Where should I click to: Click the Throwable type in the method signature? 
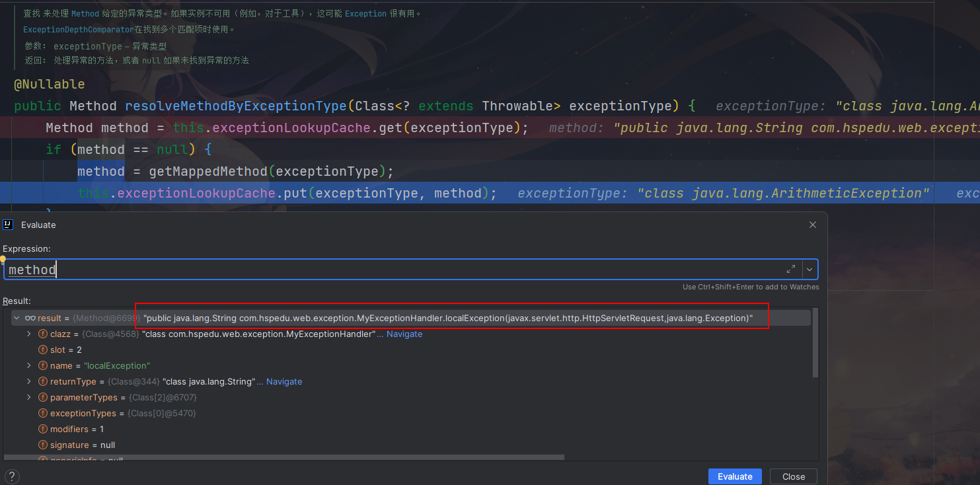tap(517, 106)
